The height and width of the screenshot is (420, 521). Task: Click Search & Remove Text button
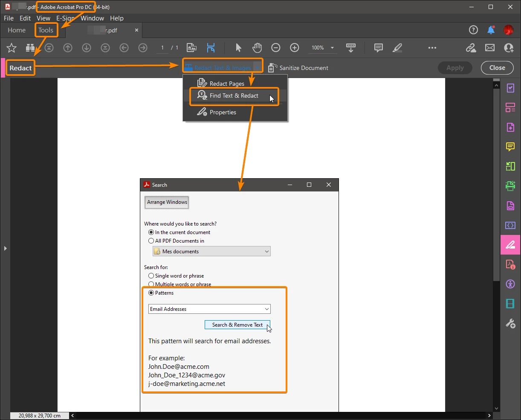click(x=237, y=325)
